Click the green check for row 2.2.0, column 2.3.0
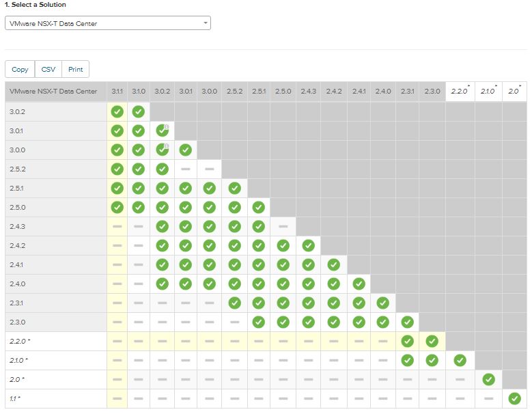Viewport: 532px width, 414px height. point(432,341)
